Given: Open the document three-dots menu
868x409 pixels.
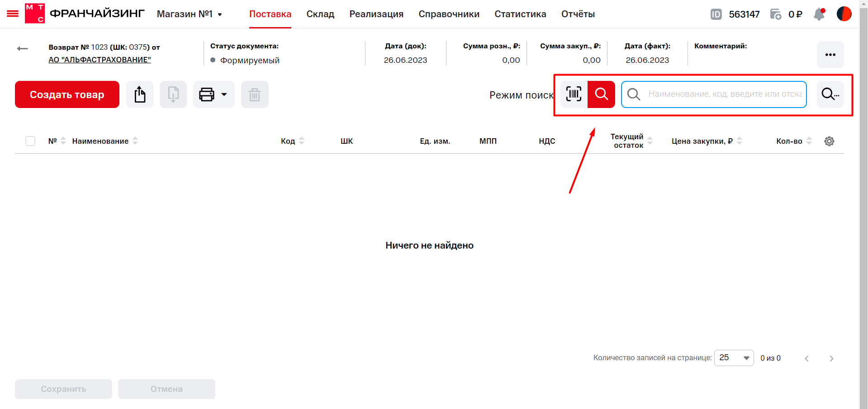Looking at the screenshot, I should click(x=830, y=55).
